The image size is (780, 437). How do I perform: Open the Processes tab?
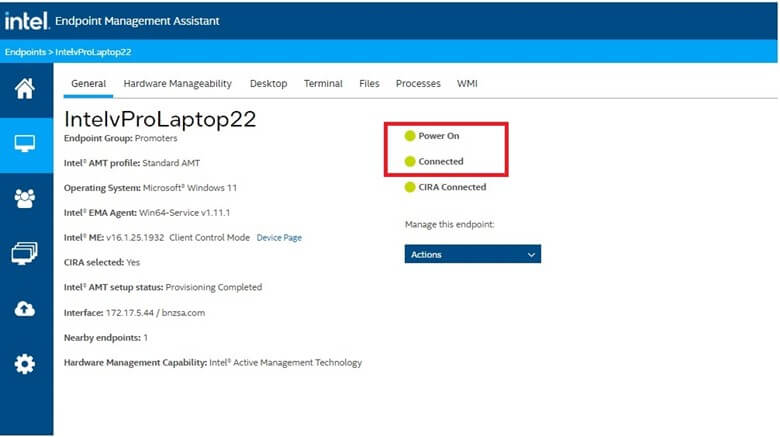click(x=418, y=84)
